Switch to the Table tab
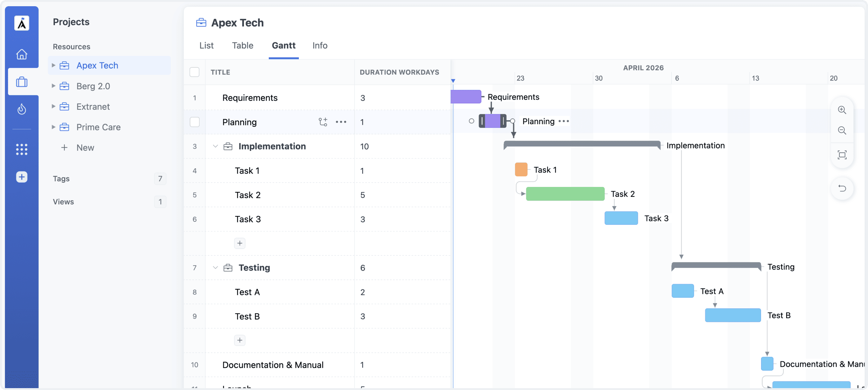The image size is (868, 390). 243,46
